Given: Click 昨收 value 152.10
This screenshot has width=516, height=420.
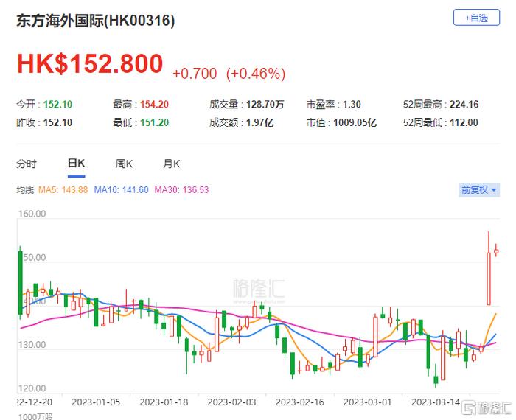Looking at the screenshot, I should point(57,122).
